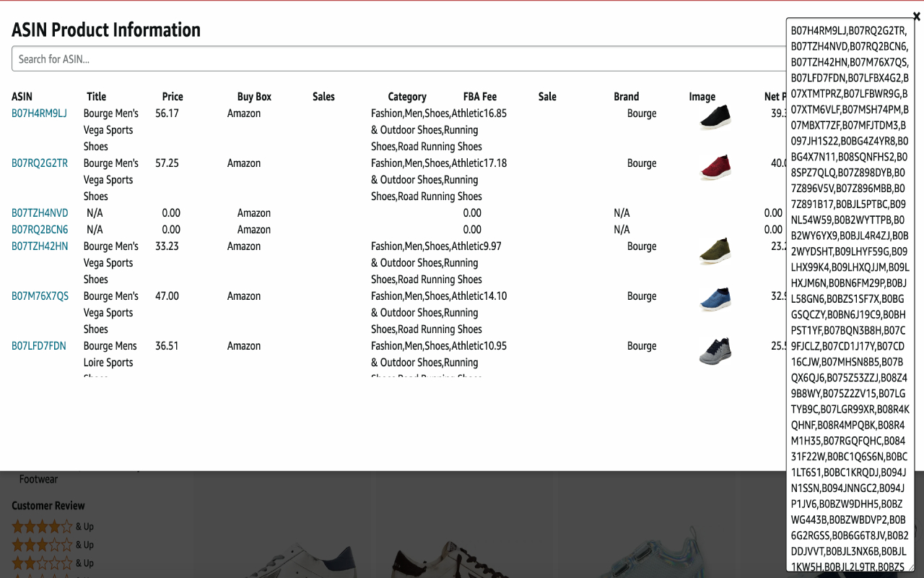The height and width of the screenshot is (578, 924).
Task: Open ASIN link B07RQ2BCN6
Action: click(x=40, y=230)
